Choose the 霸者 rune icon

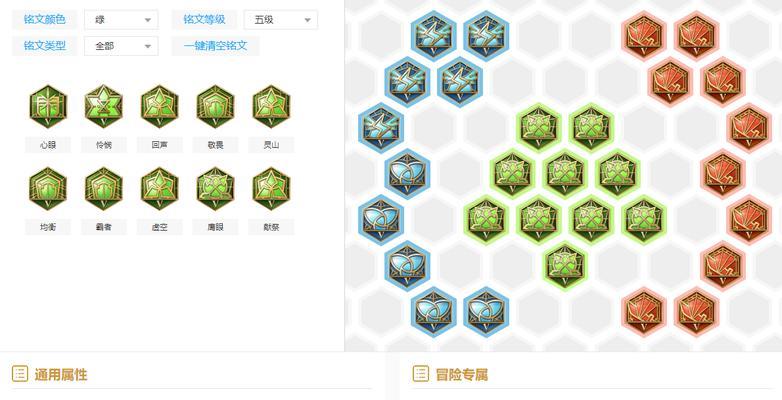(104, 189)
